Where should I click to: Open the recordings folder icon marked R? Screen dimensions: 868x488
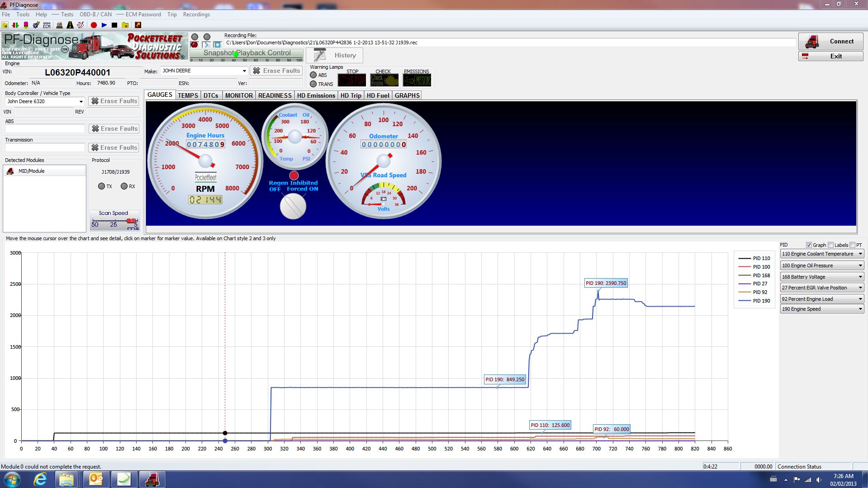click(x=125, y=25)
